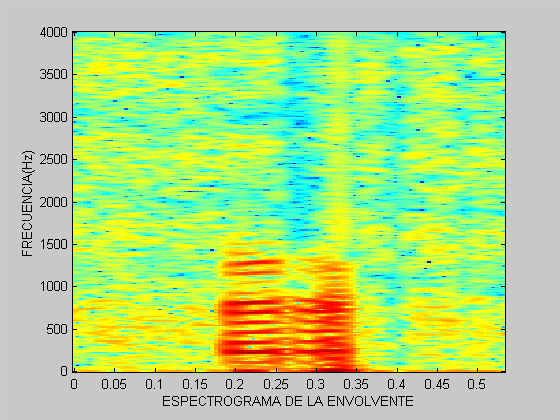Select the 2000 frequency tick label
560x420 pixels.
(x=54, y=202)
